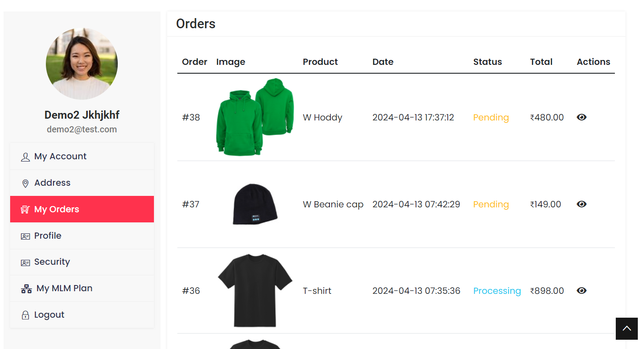View details of order #37 via eye icon
Image resolution: width=644 pixels, height=349 pixels.
click(x=581, y=204)
